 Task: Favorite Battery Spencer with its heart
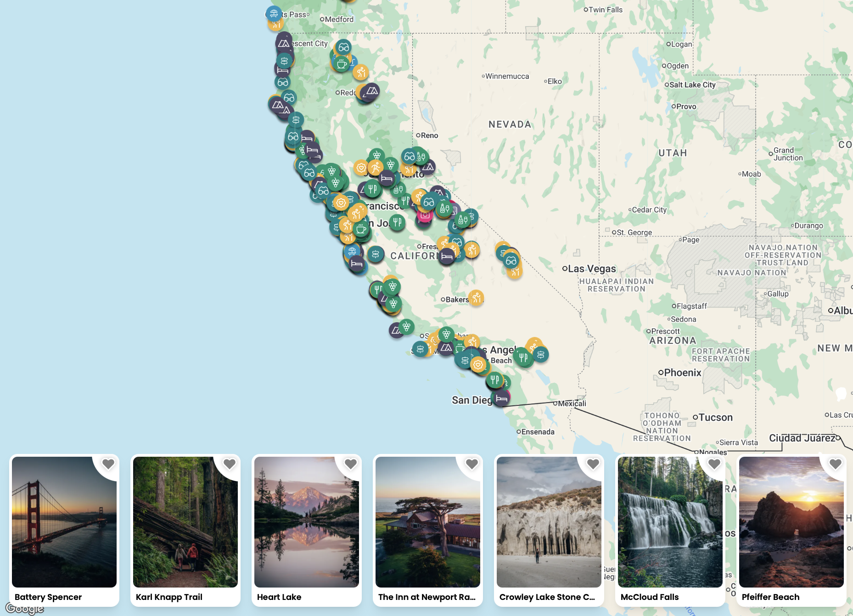[108, 464]
